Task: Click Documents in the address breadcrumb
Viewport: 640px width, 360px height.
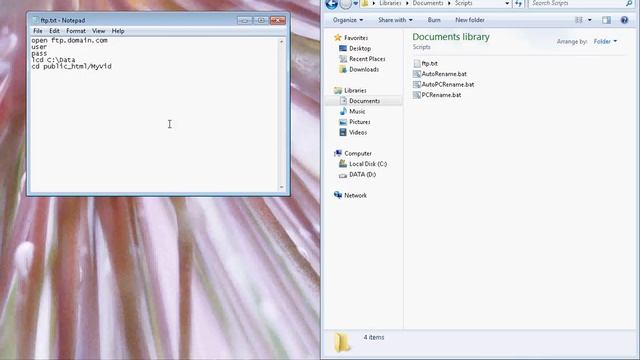Action: (428, 3)
